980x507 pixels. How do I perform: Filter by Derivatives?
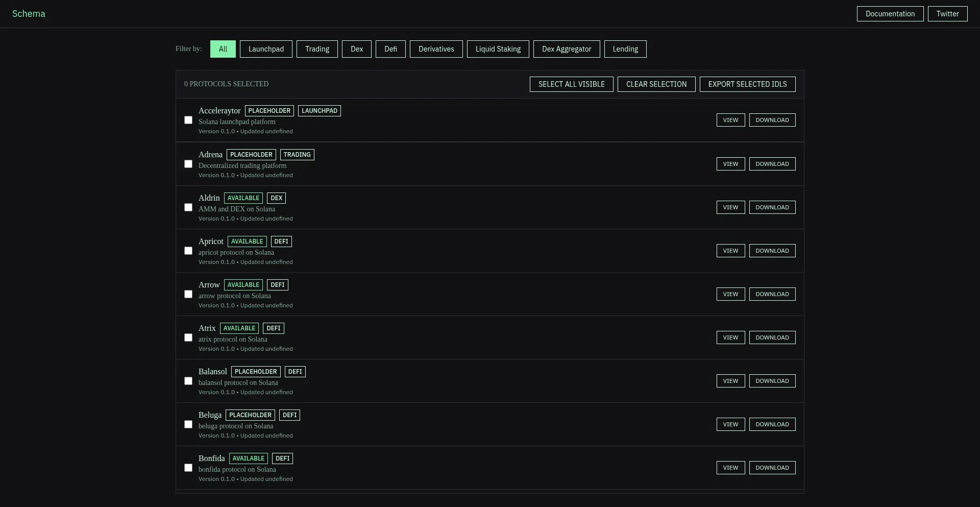tap(436, 49)
